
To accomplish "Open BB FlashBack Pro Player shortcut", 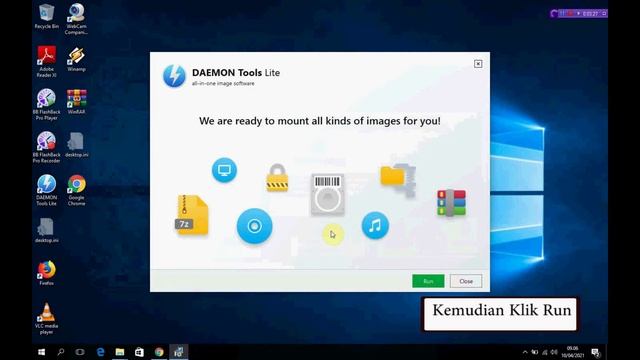I will (47, 104).
